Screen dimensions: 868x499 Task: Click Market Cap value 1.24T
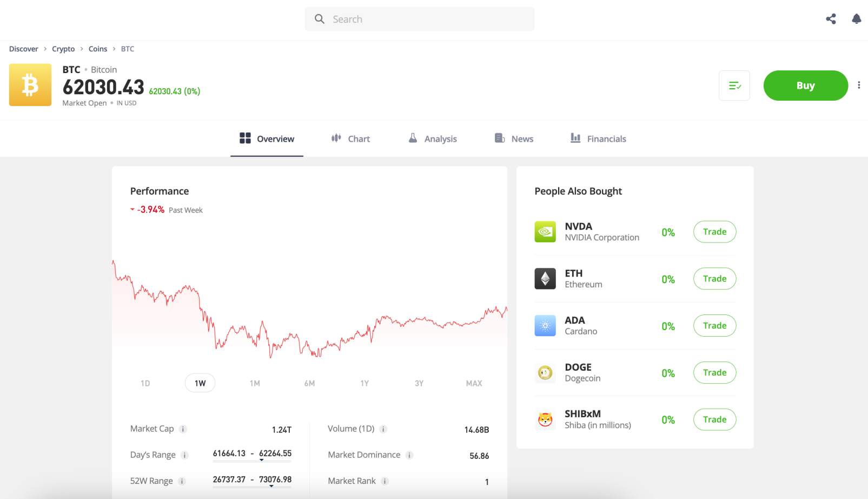click(x=282, y=430)
